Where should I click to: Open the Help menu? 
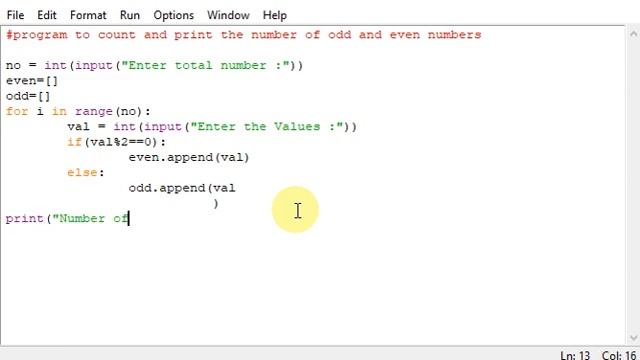pos(275,15)
